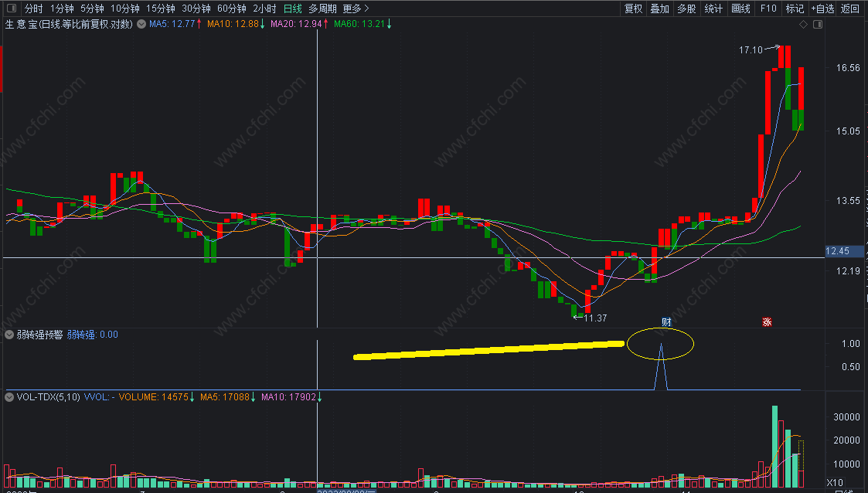868x493 pixels.
Task: Click the 0.50 indicator axis label
Action: point(851,367)
